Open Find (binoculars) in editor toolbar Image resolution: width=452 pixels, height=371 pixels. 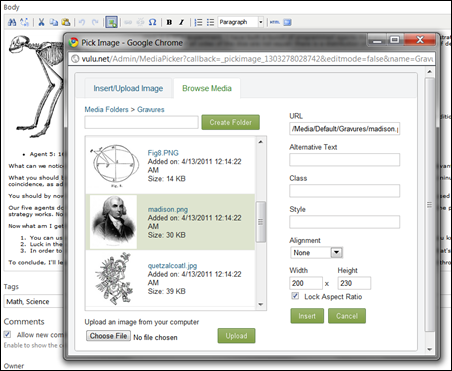tap(12, 22)
